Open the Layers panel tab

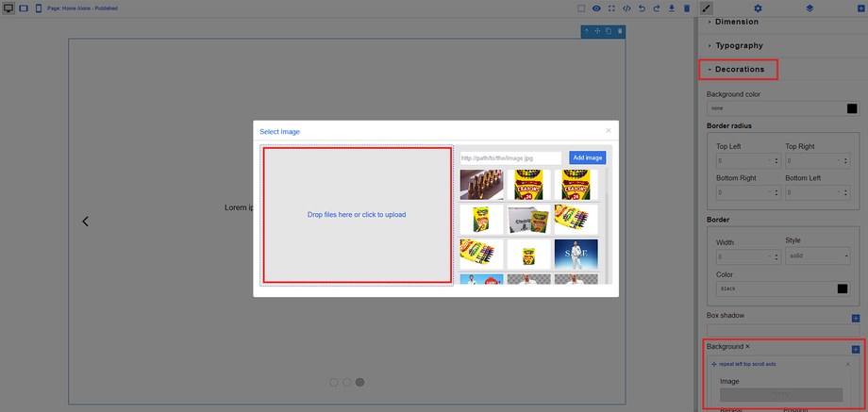coord(810,8)
